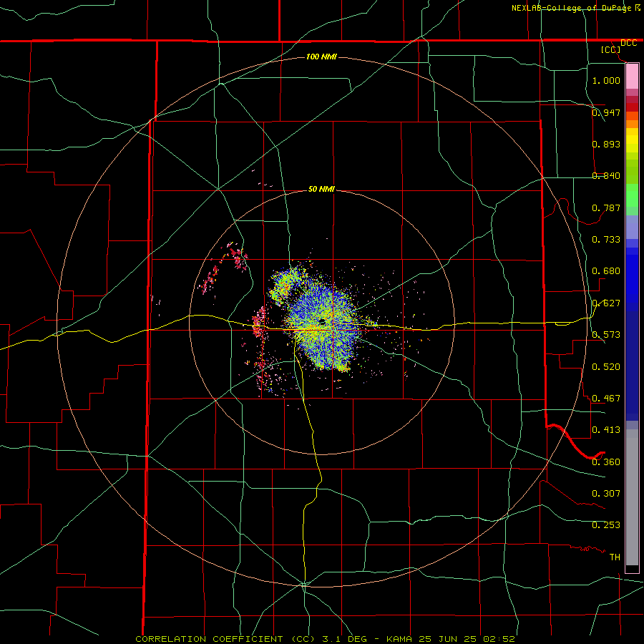644x644 pixels.
Task: Click the 100 NMI range ring label
Action: point(321,57)
